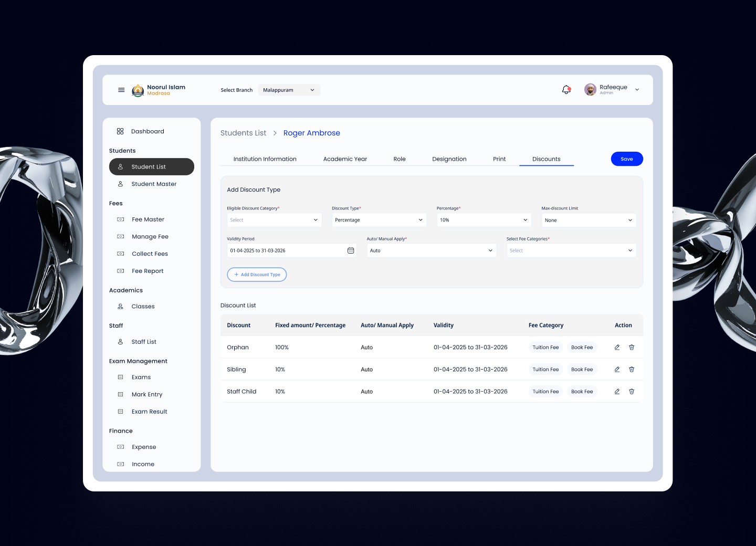This screenshot has height=546, width=756.
Task: Click the Validity Period input field
Action: tap(286, 250)
